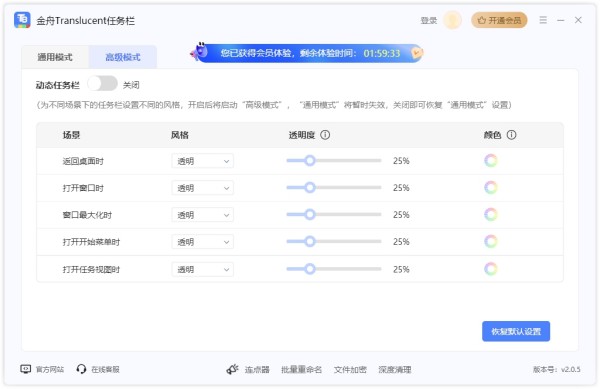Click the 登录 link
This screenshot has height=389, width=600.
click(x=429, y=20)
